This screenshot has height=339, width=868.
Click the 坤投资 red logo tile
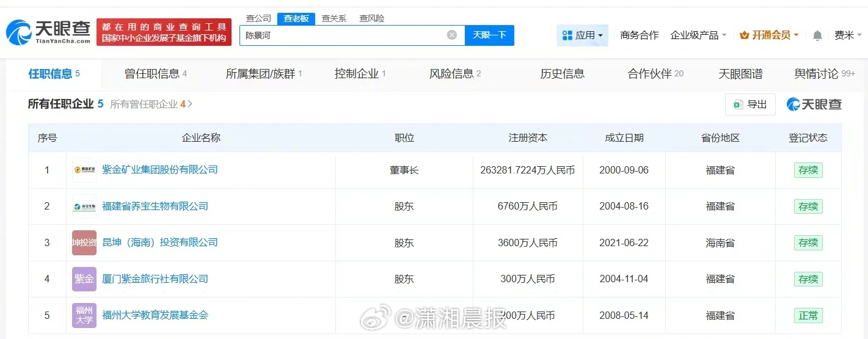coord(84,242)
